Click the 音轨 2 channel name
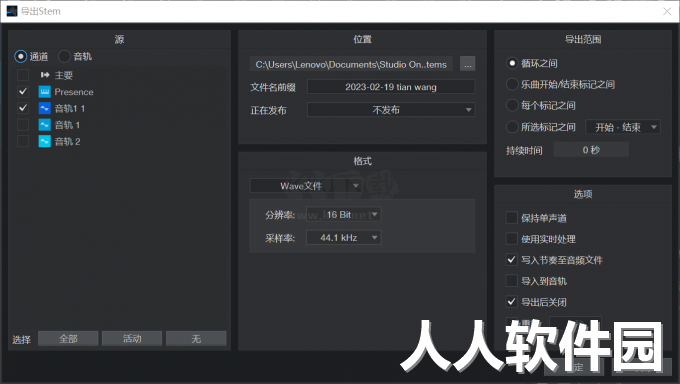The height and width of the screenshot is (384, 680). [67, 141]
